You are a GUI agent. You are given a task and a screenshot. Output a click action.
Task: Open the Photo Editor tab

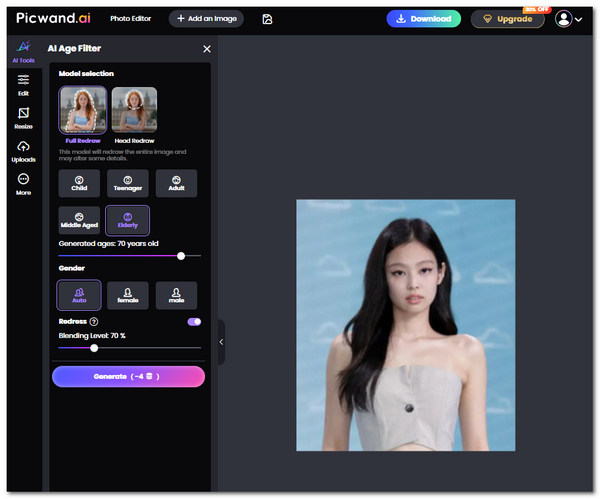pos(130,19)
